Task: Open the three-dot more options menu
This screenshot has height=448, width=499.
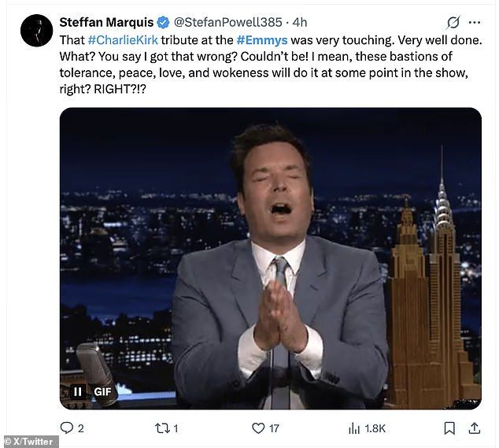Action: 474,22
